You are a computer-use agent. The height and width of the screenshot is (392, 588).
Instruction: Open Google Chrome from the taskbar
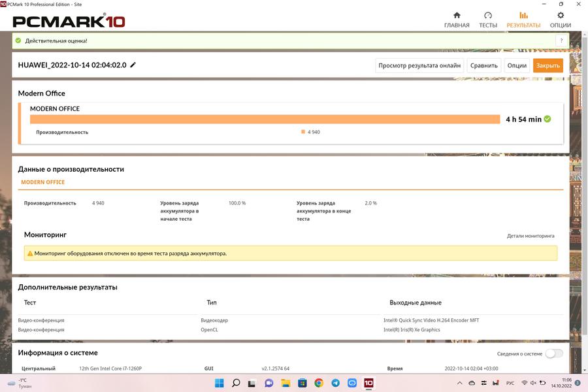pos(319,383)
